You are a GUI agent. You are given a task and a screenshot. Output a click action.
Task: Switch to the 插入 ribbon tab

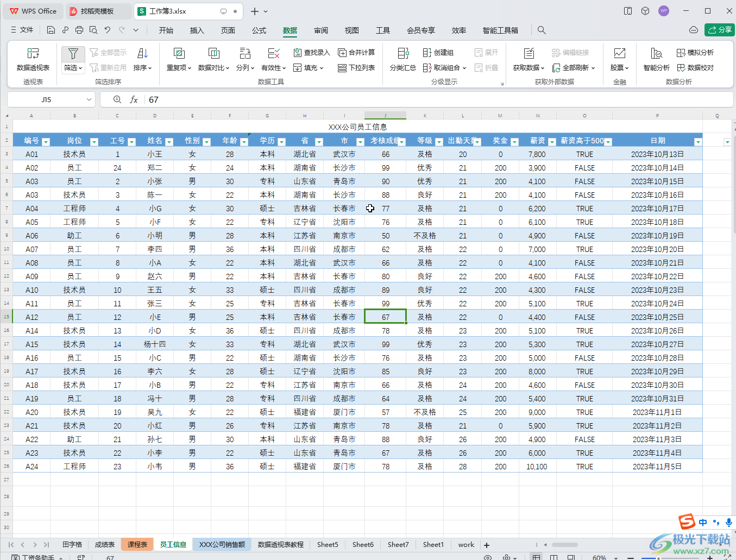point(197,30)
